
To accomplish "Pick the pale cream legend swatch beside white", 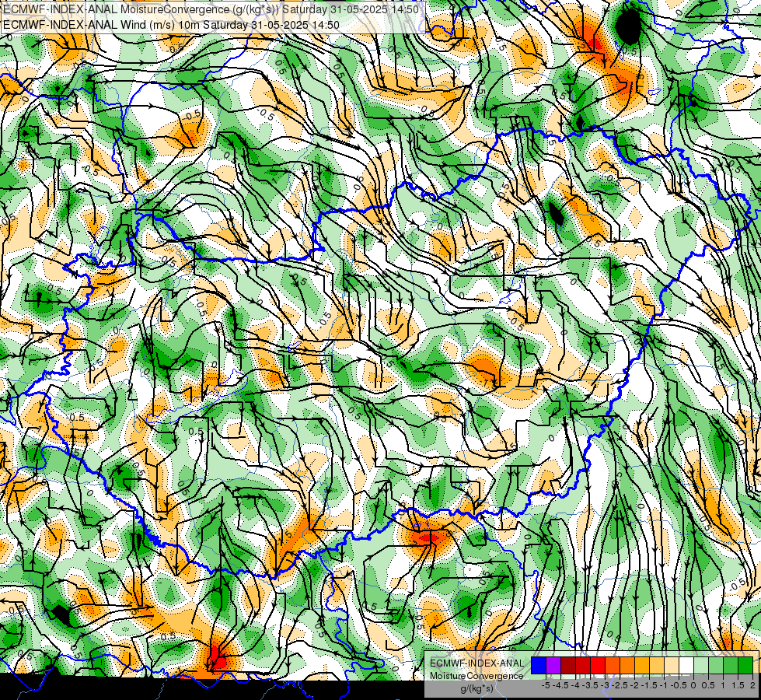I will 672,666.
